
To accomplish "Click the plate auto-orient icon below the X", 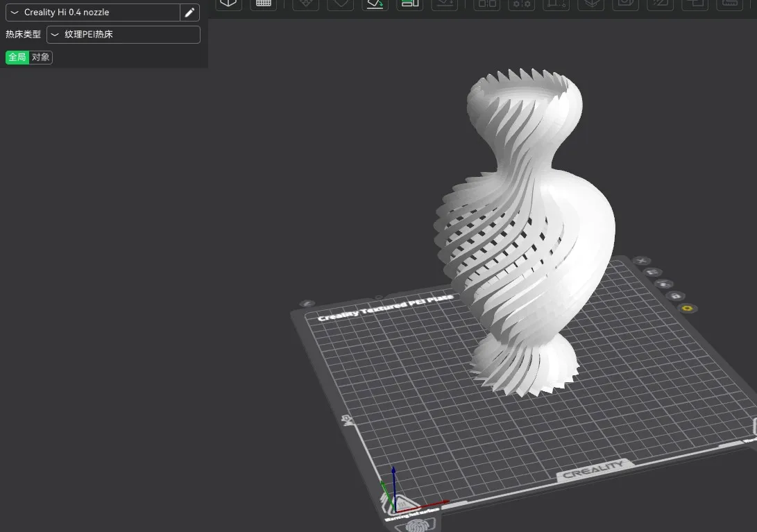I will (652, 272).
